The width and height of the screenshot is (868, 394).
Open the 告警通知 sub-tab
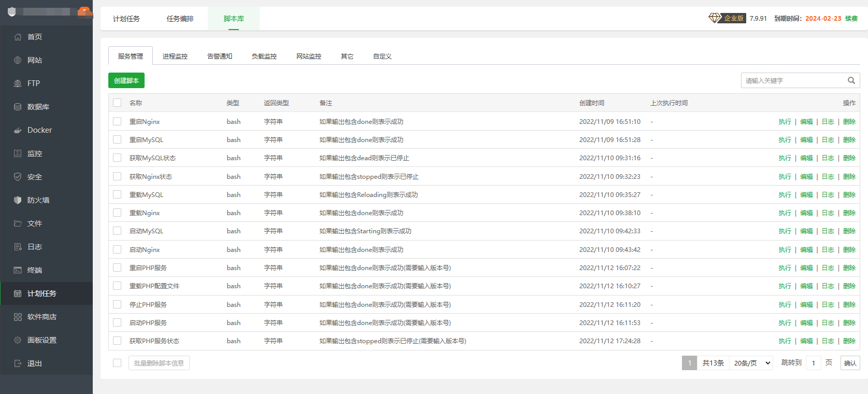220,56
